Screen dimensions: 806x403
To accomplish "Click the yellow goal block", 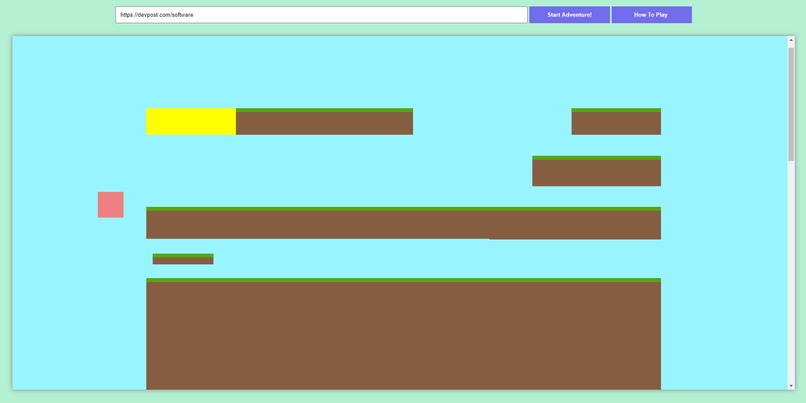I will coord(191,121).
